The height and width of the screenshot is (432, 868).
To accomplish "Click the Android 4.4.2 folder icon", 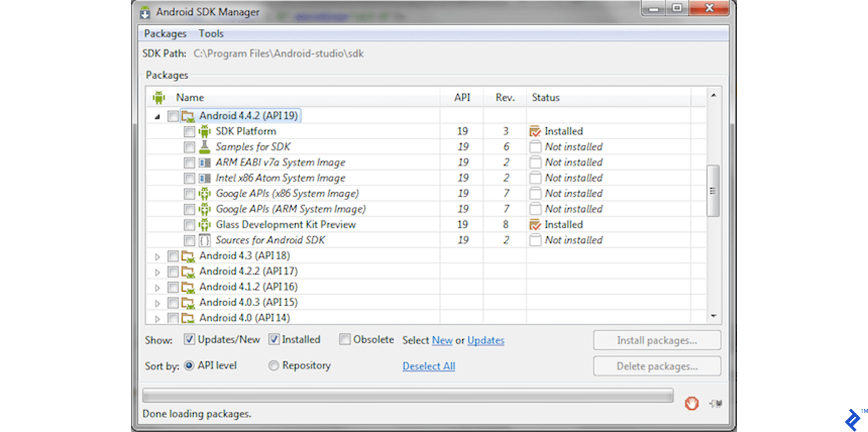I will coord(188,116).
